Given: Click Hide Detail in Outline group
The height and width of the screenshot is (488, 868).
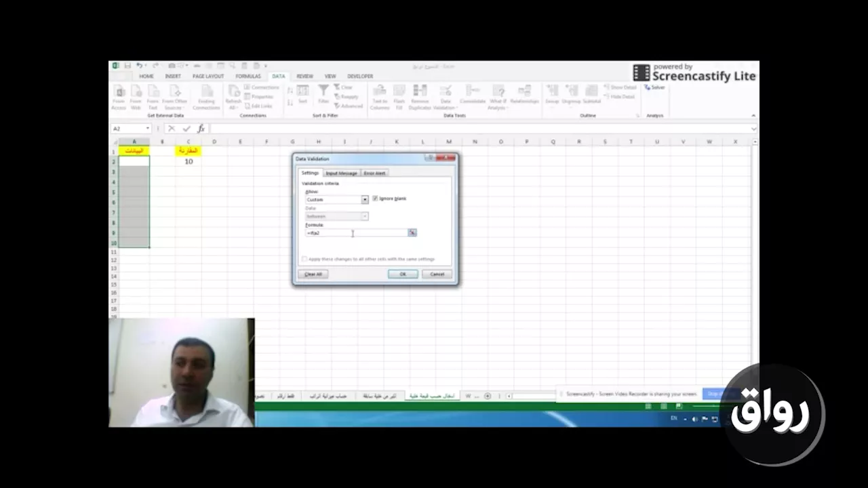Looking at the screenshot, I should [619, 97].
